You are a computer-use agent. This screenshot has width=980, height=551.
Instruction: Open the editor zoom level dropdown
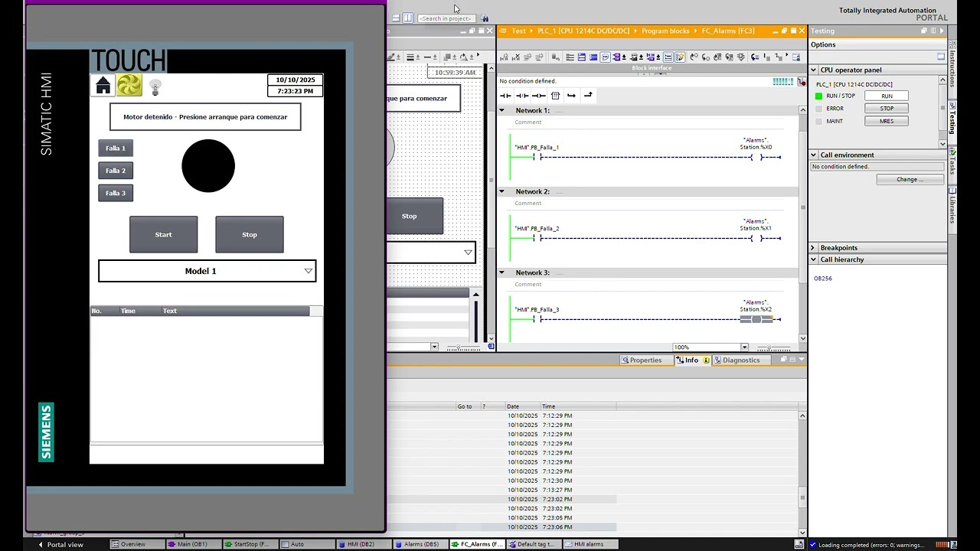pos(744,347)
